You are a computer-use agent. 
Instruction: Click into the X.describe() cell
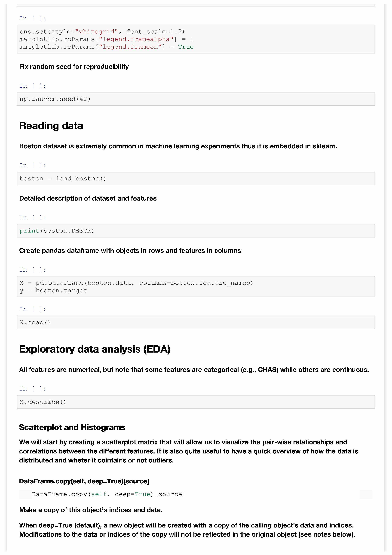196,402
